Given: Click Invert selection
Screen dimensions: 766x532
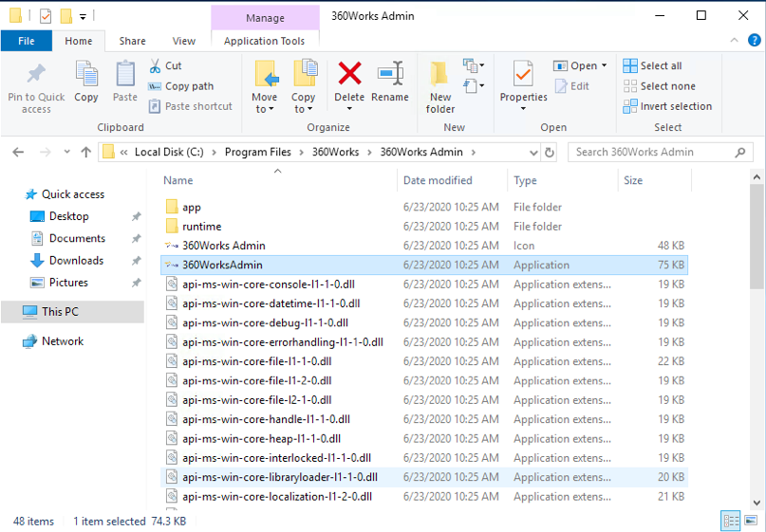Looking at the screenshot, I should click(x=667, y=106).
